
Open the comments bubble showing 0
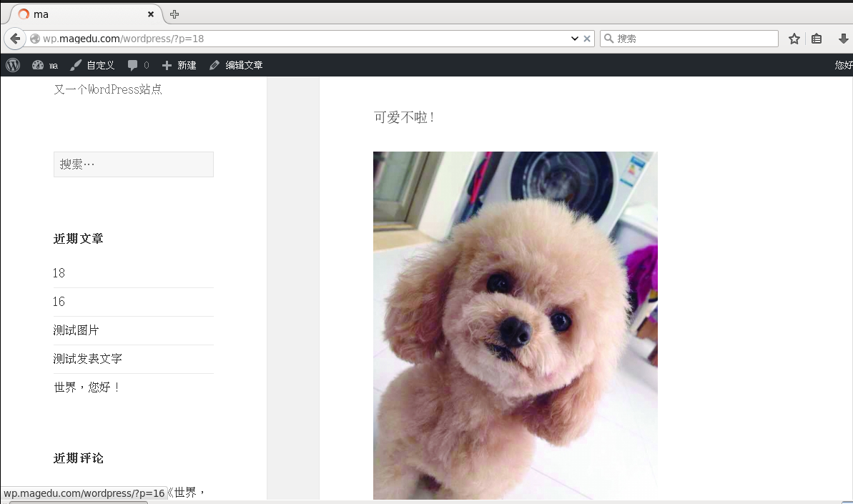pos(138,65)
